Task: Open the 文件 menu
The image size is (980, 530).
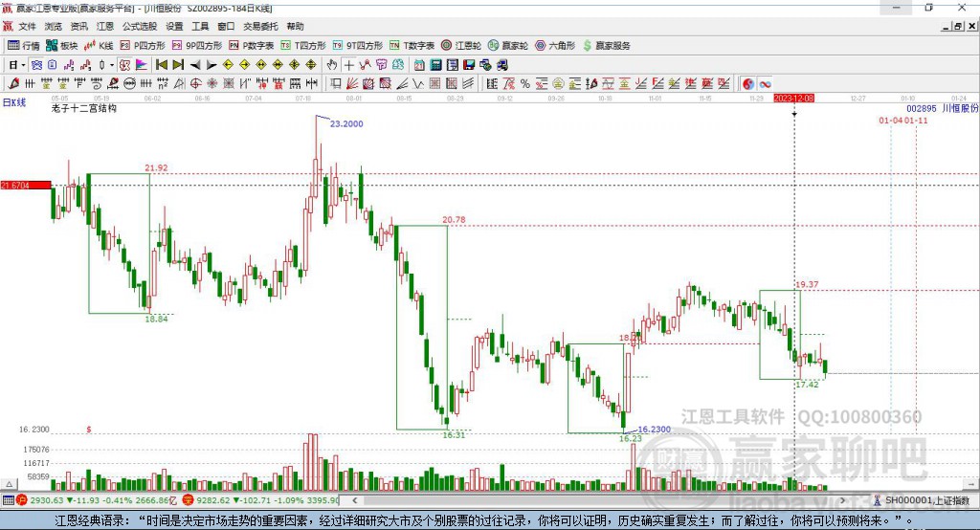Action: tap(27, 26)
